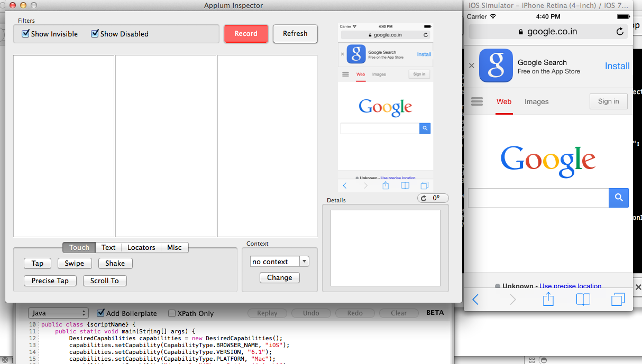
Task: Click the Safari tabs icon in simulator
Action: coord(618,300)
